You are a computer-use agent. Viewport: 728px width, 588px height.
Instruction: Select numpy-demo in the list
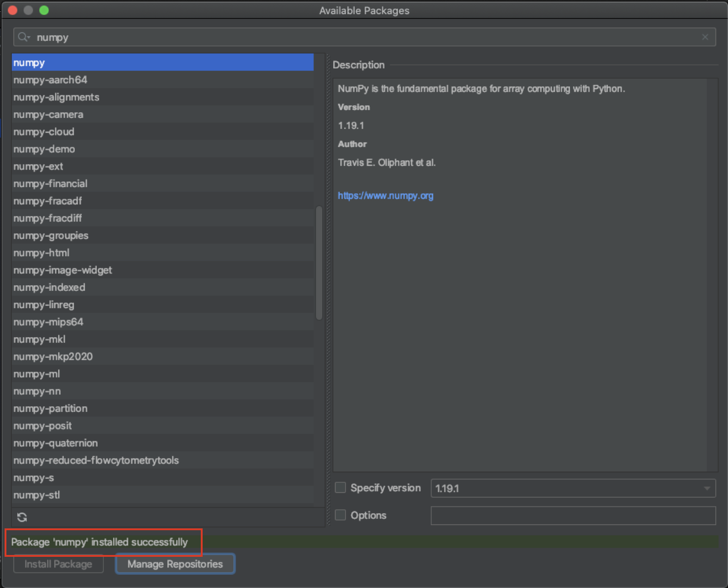[x=163, y=149]
